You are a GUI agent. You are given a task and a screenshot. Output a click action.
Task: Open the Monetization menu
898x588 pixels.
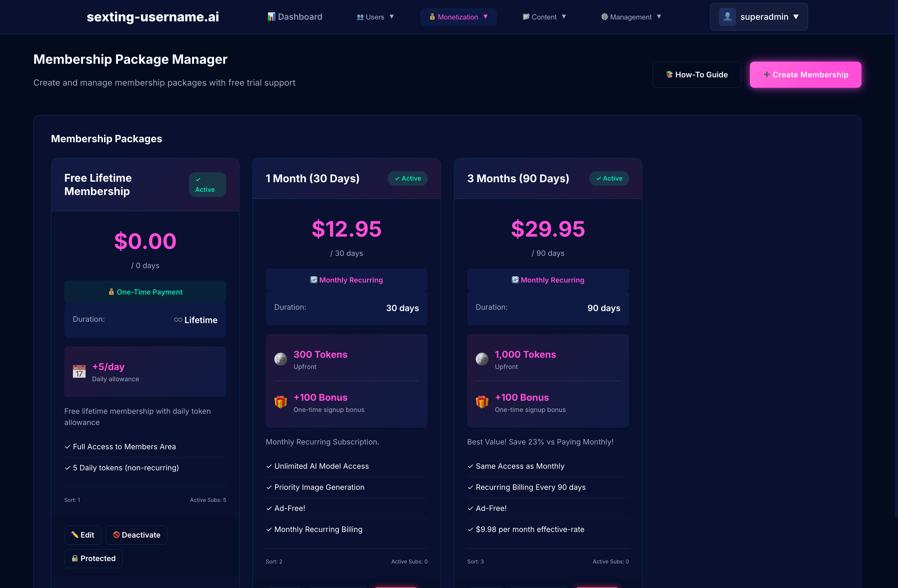[x=458, y=17]
